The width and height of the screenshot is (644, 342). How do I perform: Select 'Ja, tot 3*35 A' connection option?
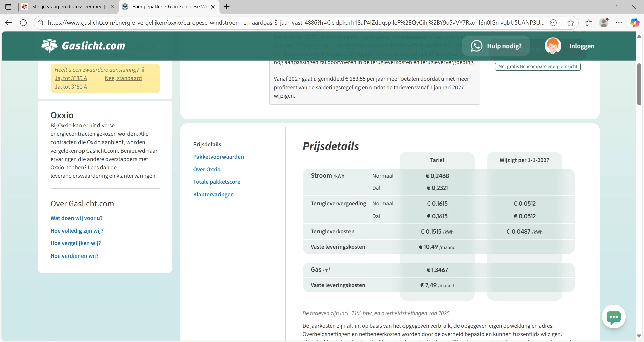coord(71,78)
